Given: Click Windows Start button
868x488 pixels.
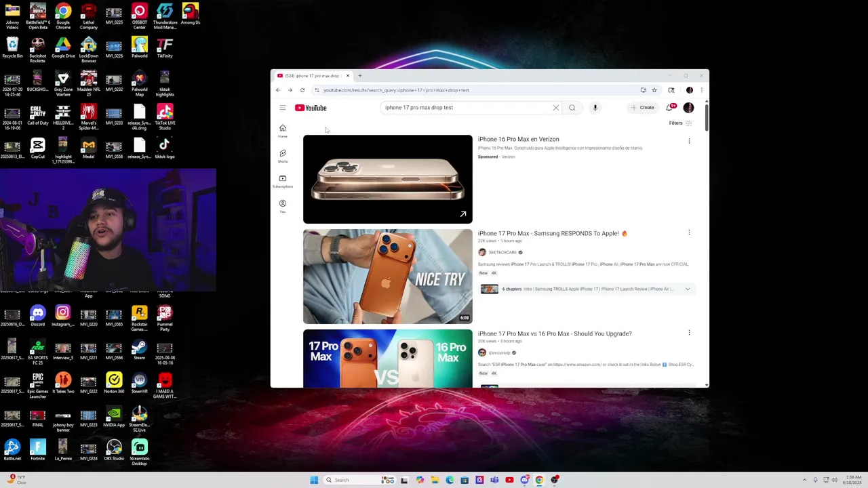Looking at the screenshot, I should tap(314, 480).
